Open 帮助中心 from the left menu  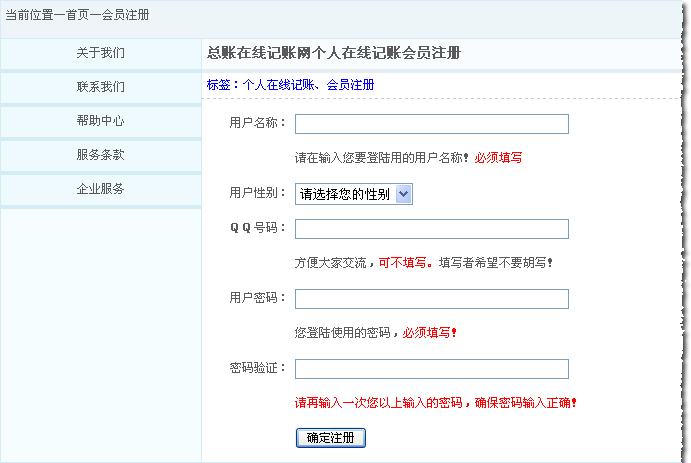(100, 121)
